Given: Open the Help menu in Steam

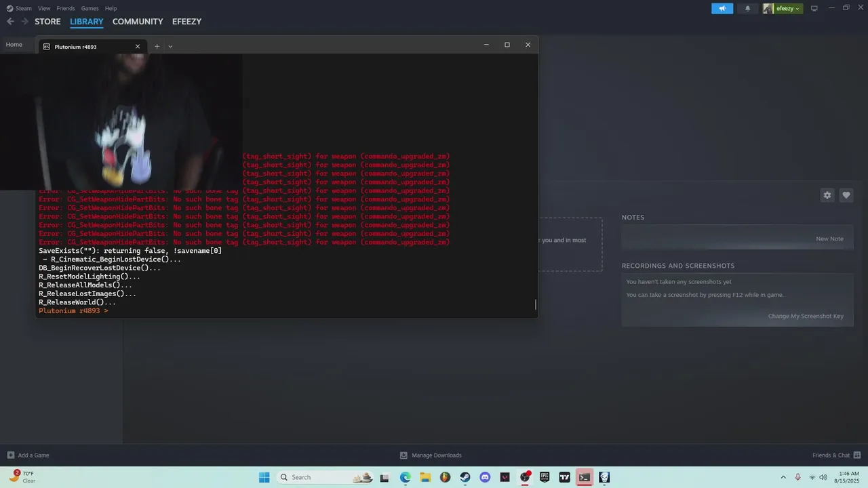Looking at the screenshot, I should point(111,8).
